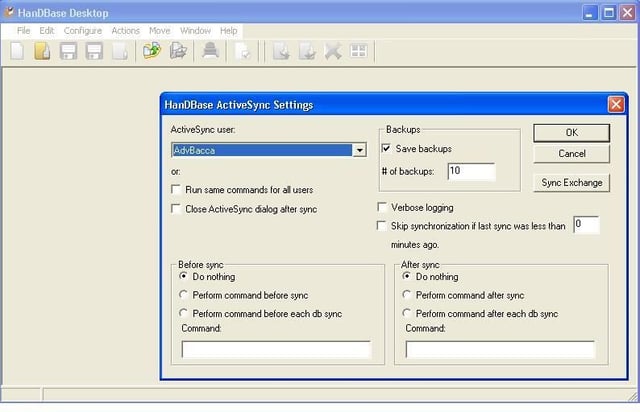The image size is (640, 412).
Task: Click the first floppy-disk Save toolbar icon
Action: pyautogui.click(x=68, y=51)
